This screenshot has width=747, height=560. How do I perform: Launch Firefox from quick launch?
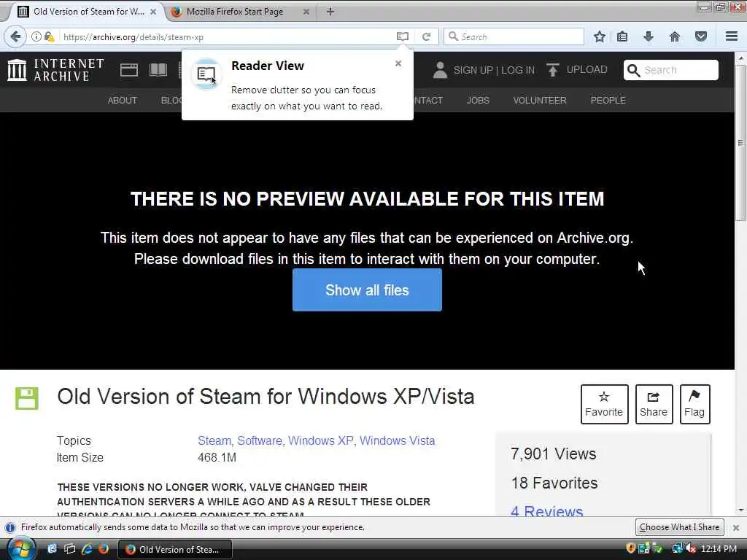pos(104,549)
